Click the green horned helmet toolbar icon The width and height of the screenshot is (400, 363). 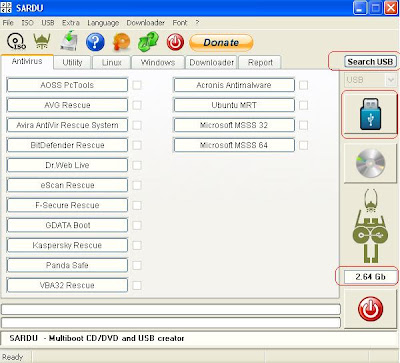pyautogui.click(x=42, y=42)
